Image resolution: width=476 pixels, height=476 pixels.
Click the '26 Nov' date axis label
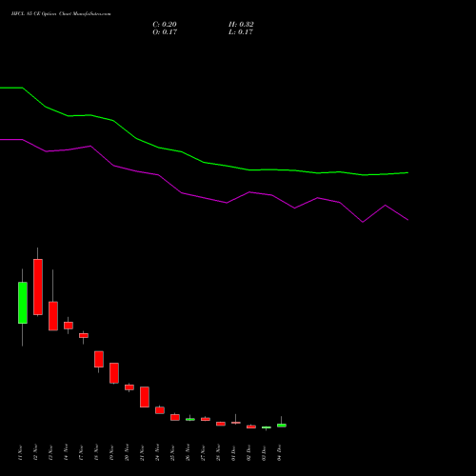(188, 453)
